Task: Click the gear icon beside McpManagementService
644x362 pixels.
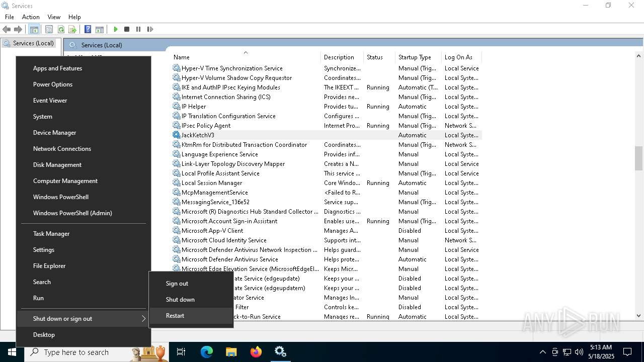Action: click(176, 192)
